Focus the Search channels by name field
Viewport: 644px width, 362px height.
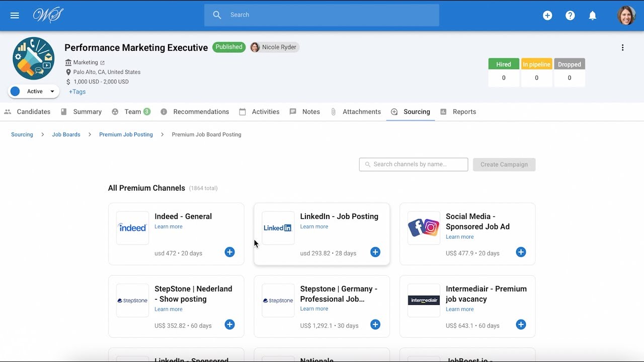[414, 164]
